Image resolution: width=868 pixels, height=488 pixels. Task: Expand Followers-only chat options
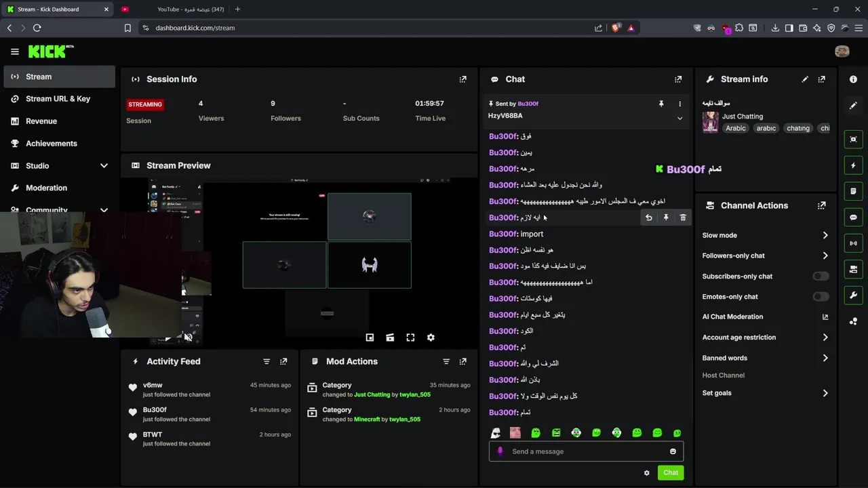[x=825, y=256]
